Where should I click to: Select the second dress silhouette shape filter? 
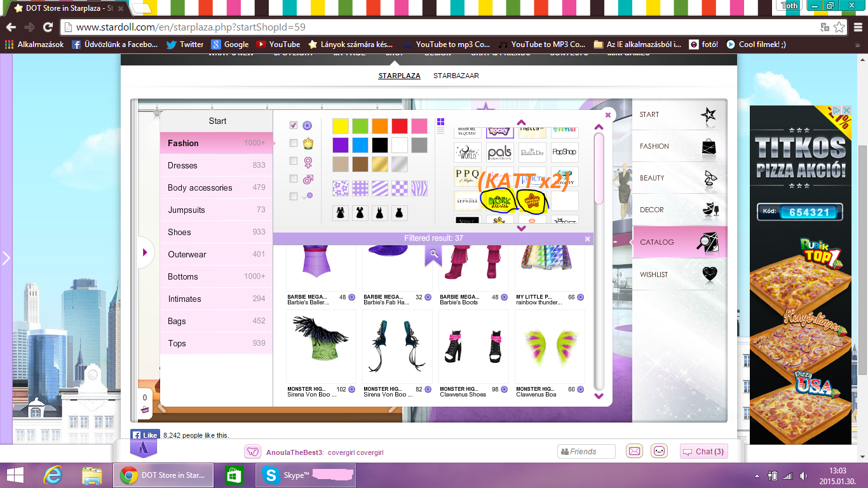360,213
